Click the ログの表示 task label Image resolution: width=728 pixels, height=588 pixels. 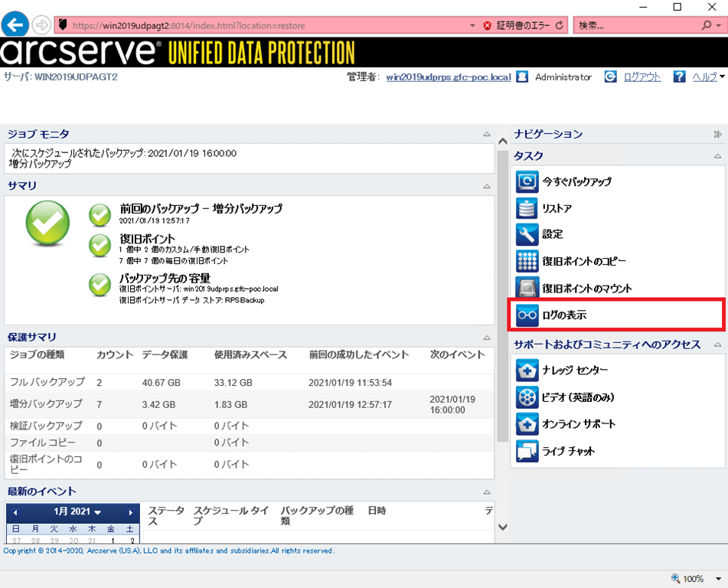coord(564,315)
